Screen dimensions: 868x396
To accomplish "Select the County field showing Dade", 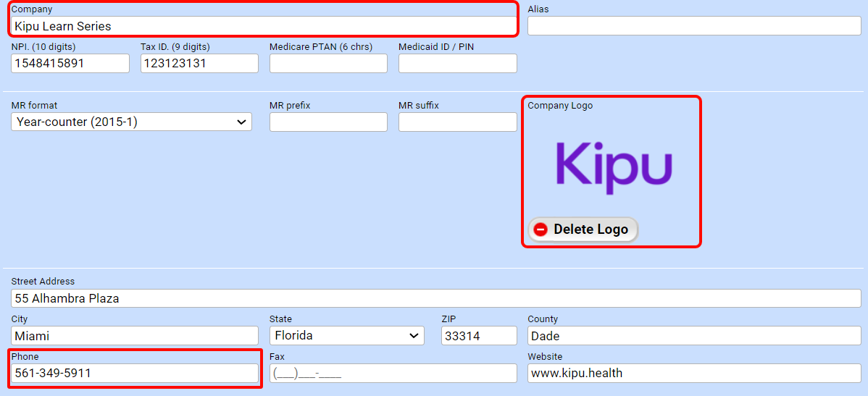I will pyautogui.click(x=693, y=336).
